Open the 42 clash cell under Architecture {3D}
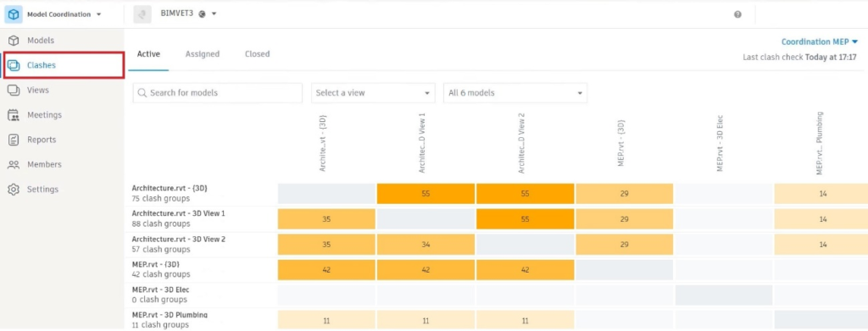The height and width of the screenshot is (331, 868). tap(326, 270)
